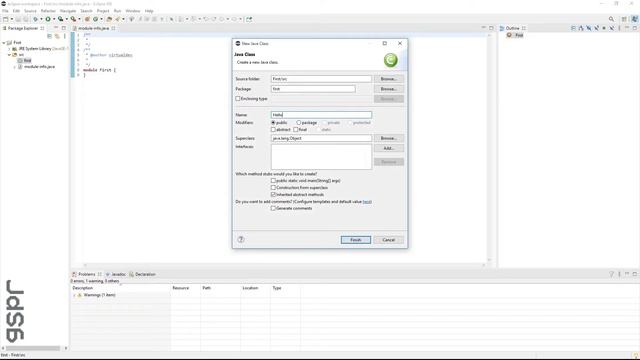Click Filters funnel icon in Problems view
Viewport: 640px width, 360px height.
[611, 274]
